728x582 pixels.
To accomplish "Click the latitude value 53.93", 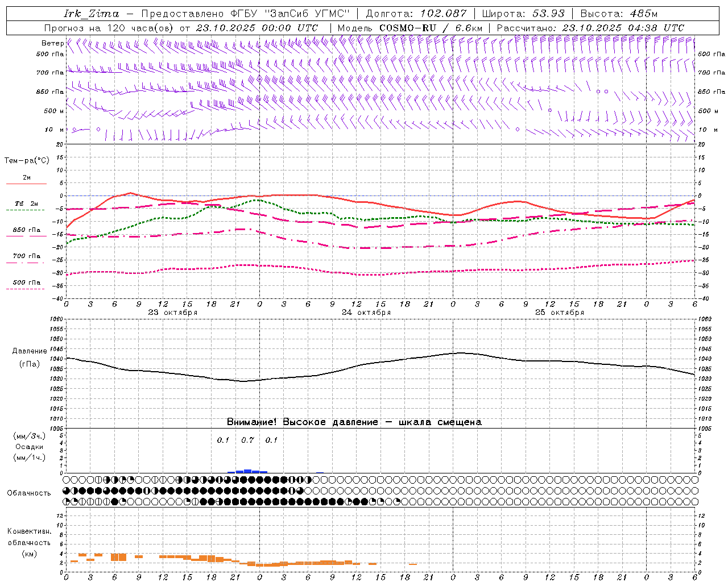I will point(549,14).
